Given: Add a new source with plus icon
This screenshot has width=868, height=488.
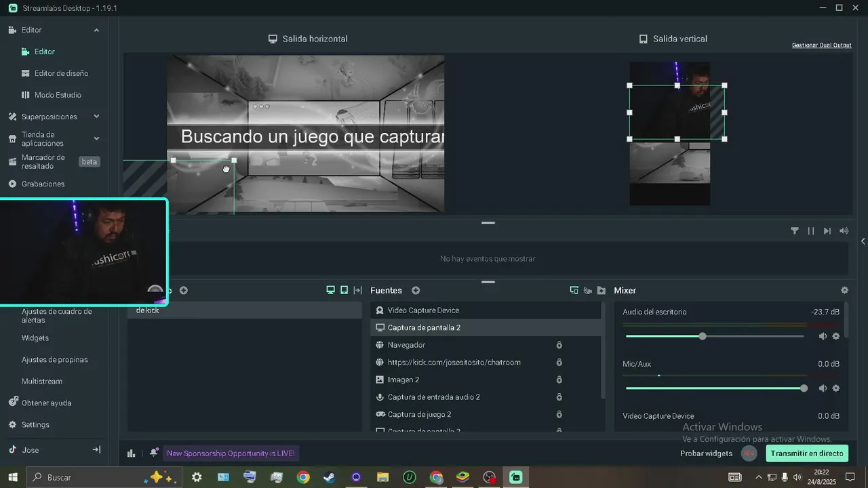Looking at the screenshot, I should tap(416, 290).
